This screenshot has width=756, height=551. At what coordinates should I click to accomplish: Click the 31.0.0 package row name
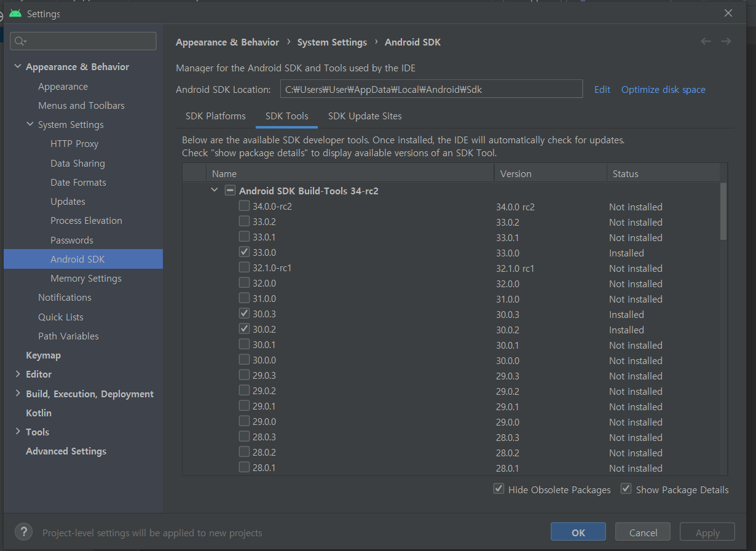pos(264,298)
